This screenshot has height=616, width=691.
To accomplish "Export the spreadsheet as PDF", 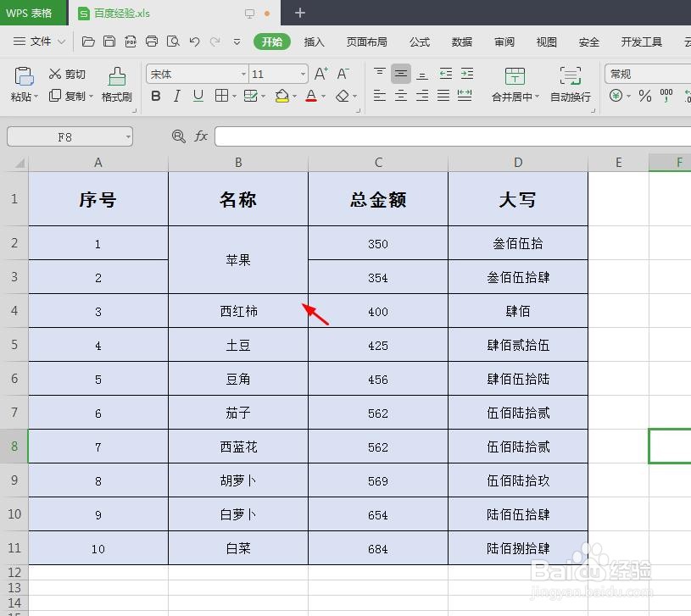I will coord(131,41).
